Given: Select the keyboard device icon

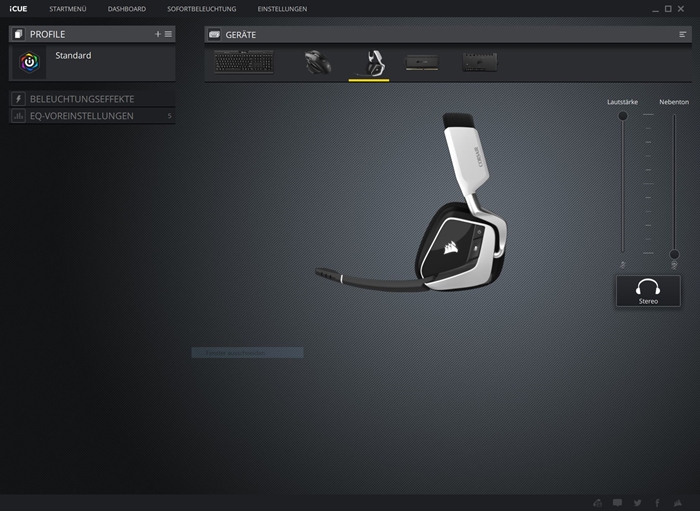Looking at the screenshot, I should pyautogui.click(x=243, y=62).
